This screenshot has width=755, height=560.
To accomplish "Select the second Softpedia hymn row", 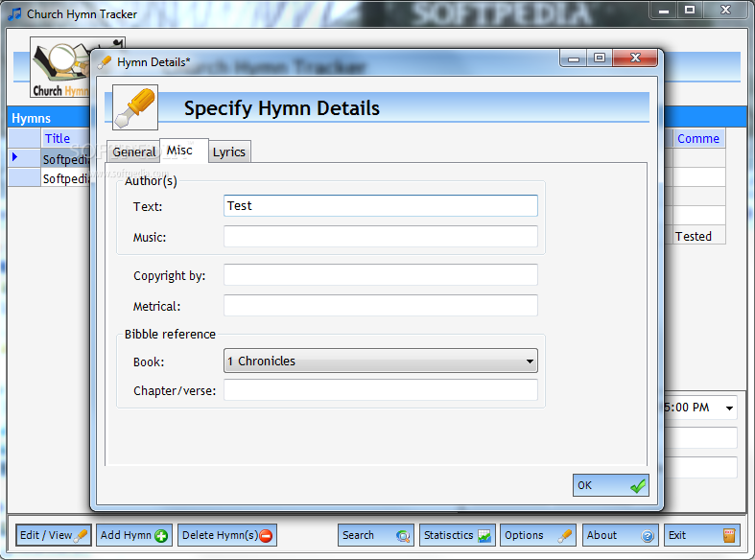I will (x=66, y=178).
